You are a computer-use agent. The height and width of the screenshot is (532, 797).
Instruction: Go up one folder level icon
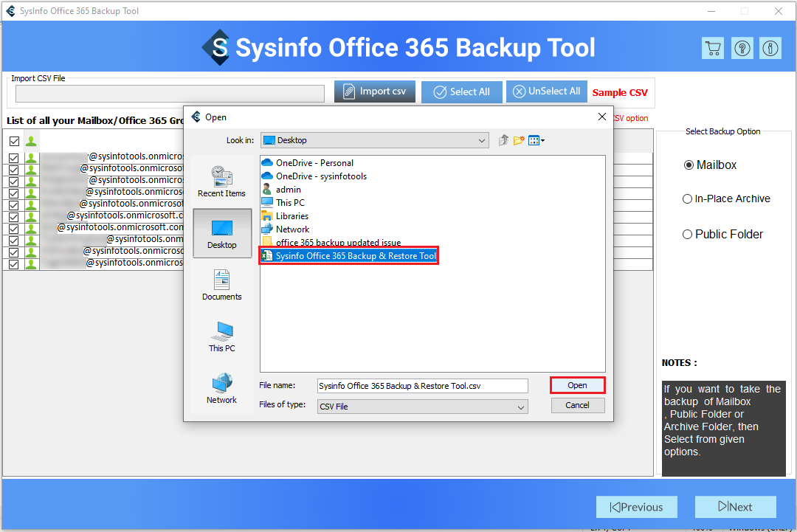coord(503,140)
